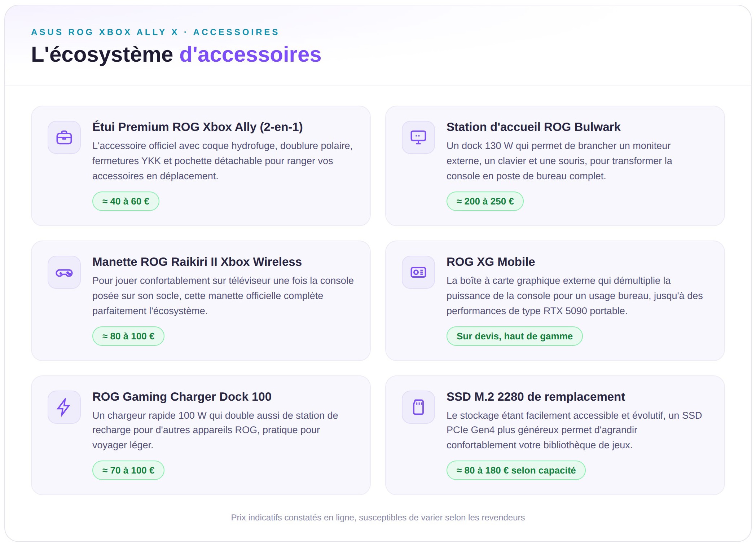The image size is (756, 546).
Task: Select the ≈ 200 à 250 € price badge
Action: click(x=485, y=201)
